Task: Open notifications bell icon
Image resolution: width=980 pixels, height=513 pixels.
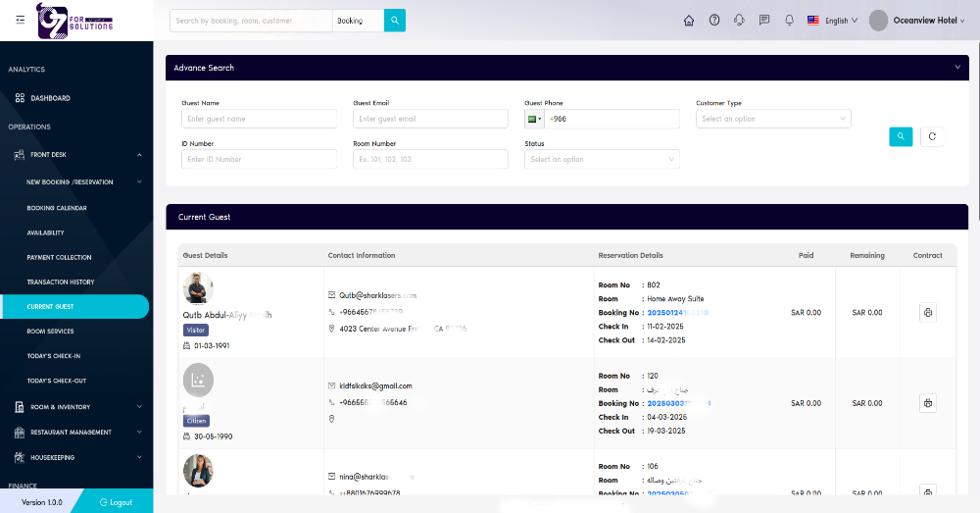Action: (789, 21)
